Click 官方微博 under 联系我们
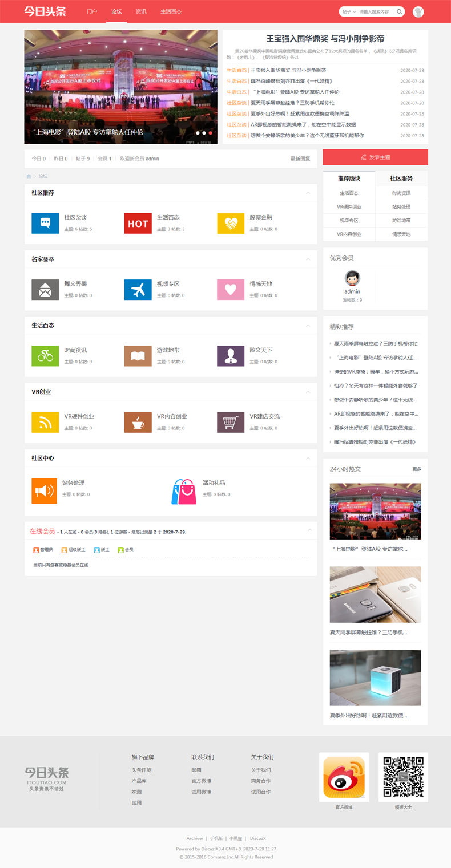 coord(201,781)
